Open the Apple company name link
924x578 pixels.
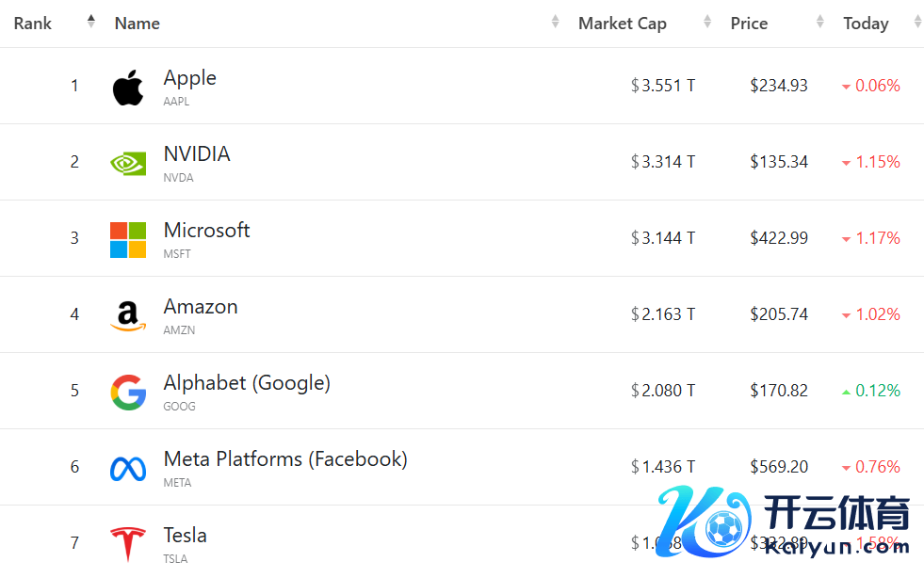tap(189, 78)
